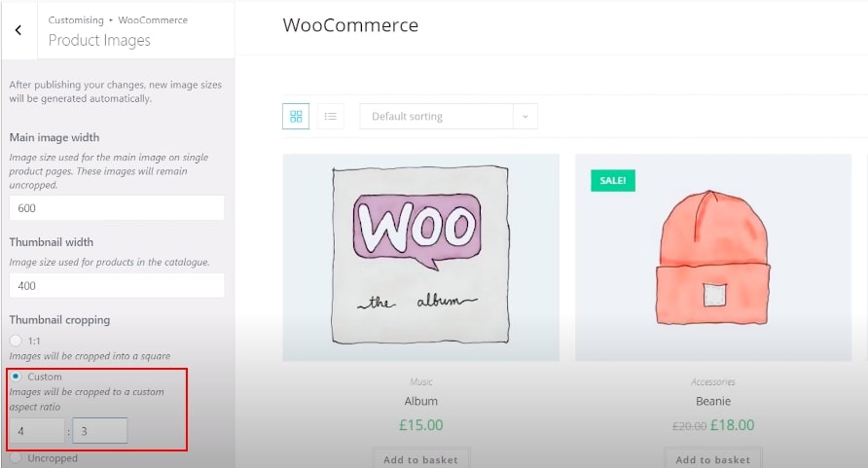
Task: Expand sorting list with the chevron arrow
Action: 525,116
